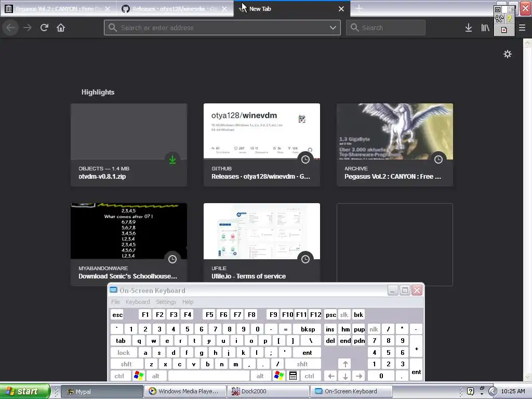Click the Search or enter address field

pos(222,28)
